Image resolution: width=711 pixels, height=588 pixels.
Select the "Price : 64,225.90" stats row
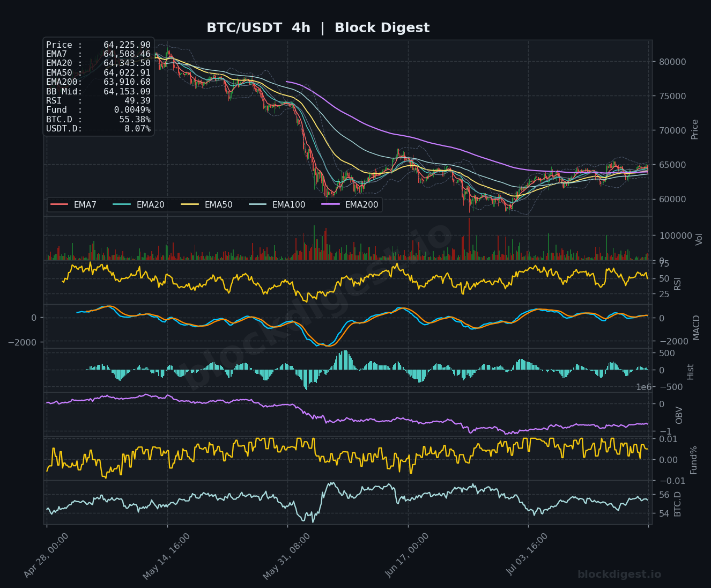pos(98,45)
